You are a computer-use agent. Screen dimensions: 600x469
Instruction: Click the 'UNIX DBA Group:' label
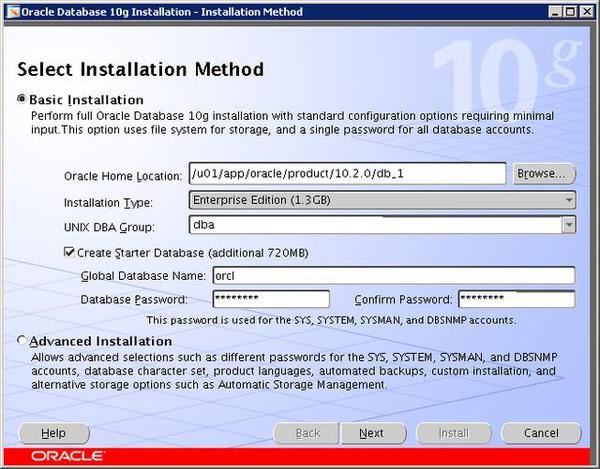[109, 227]
